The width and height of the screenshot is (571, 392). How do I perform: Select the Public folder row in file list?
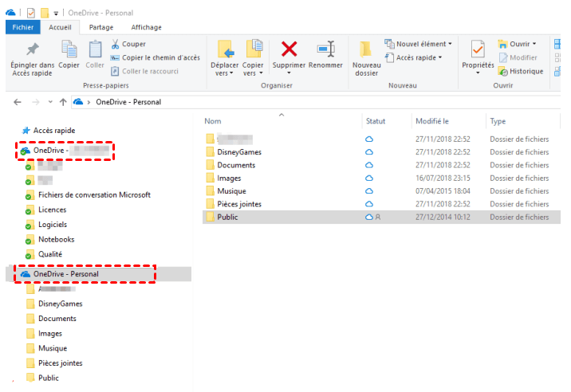(x=381, y=218)
